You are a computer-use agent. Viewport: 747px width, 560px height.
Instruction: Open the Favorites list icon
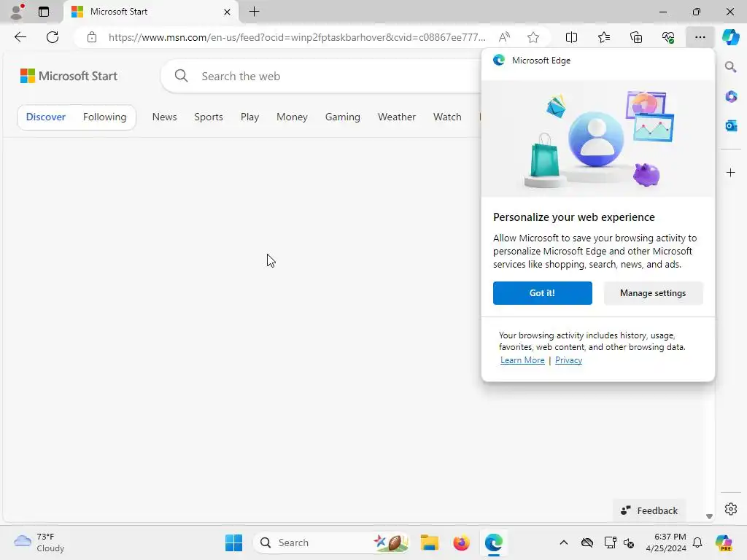tap(603, 37)
